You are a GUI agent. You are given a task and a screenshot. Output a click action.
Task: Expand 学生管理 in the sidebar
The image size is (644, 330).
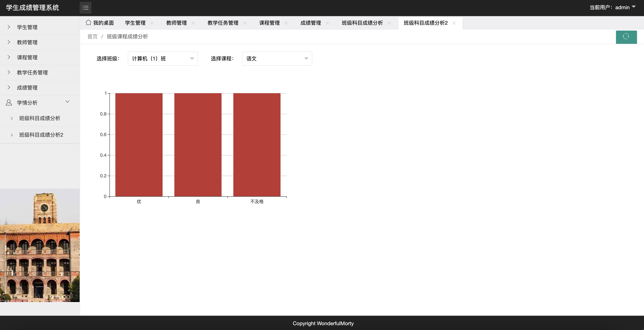[27, 27]
